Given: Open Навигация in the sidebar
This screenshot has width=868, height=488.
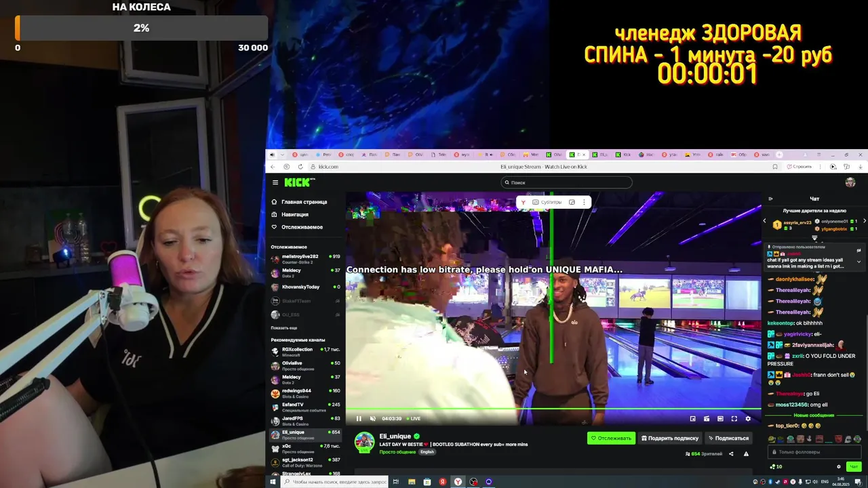Looking at the screenshot, I should 290,214.
